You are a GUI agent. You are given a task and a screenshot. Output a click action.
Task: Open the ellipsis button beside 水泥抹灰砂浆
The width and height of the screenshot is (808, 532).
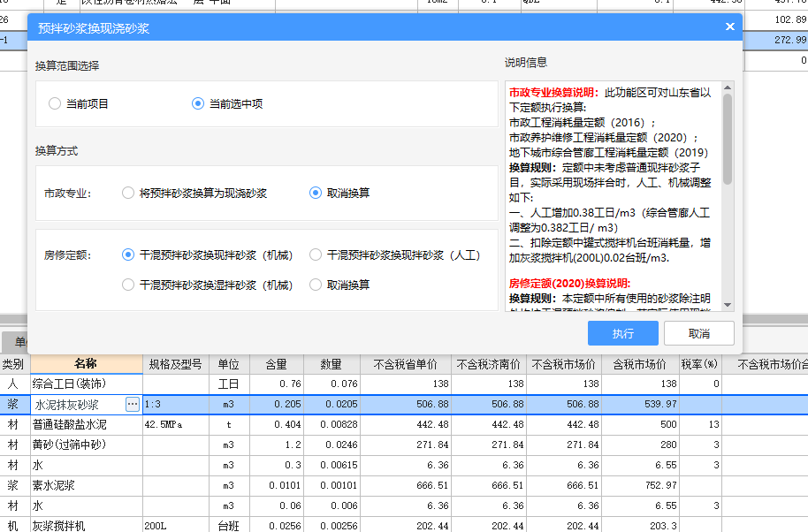point(133,404)
